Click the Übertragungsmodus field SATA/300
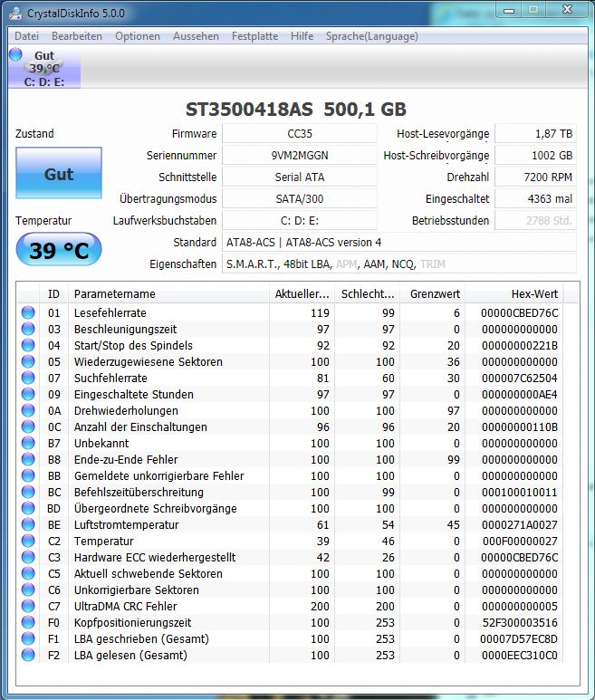Image resolution: width=595 pixels, height=700 pixels. tap(300, 198)
